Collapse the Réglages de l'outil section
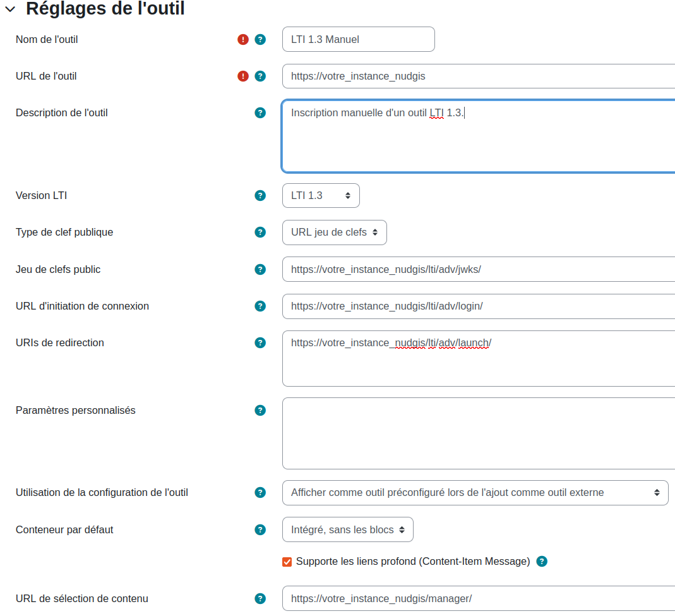The image size is (675, 616). [10, 9]
